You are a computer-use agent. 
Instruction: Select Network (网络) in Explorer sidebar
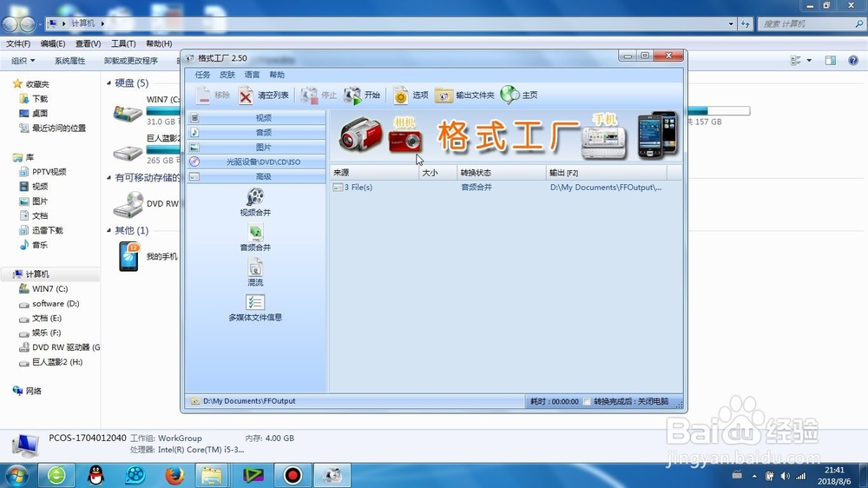(x=27, y=391)
